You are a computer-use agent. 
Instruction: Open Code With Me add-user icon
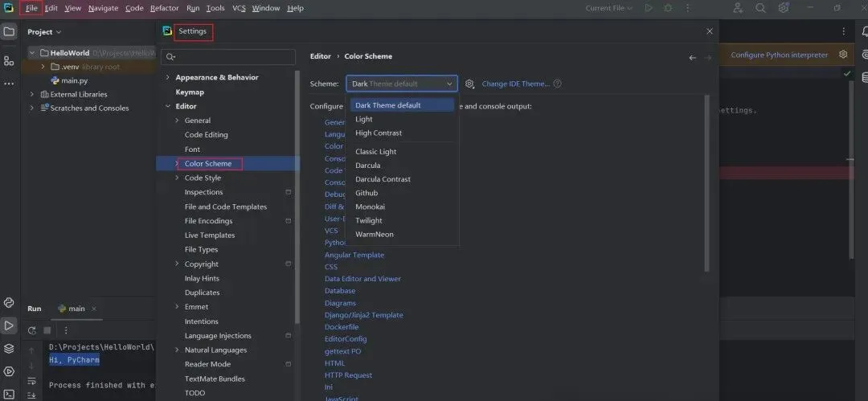pyautogui.click(x=738, y=8)
